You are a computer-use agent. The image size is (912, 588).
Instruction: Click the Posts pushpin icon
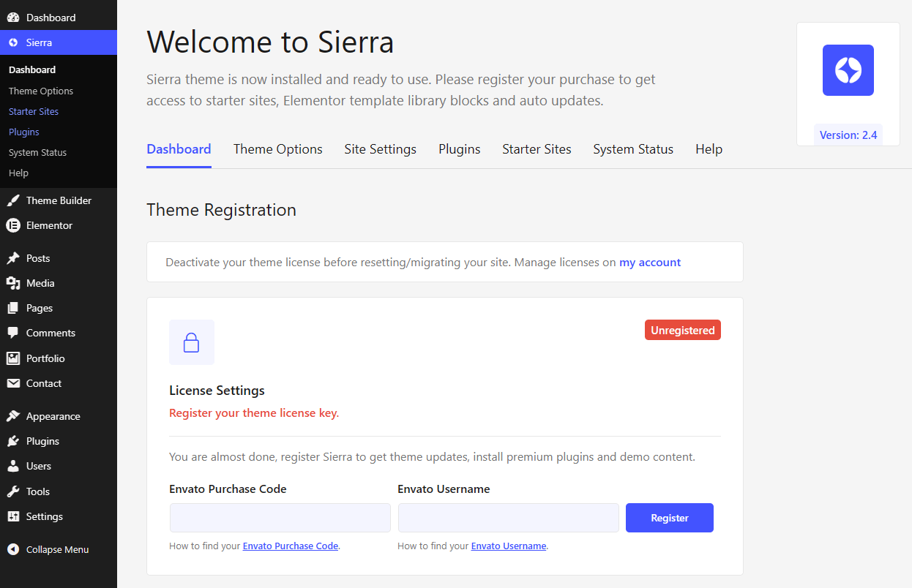click(x=13, y=258)
